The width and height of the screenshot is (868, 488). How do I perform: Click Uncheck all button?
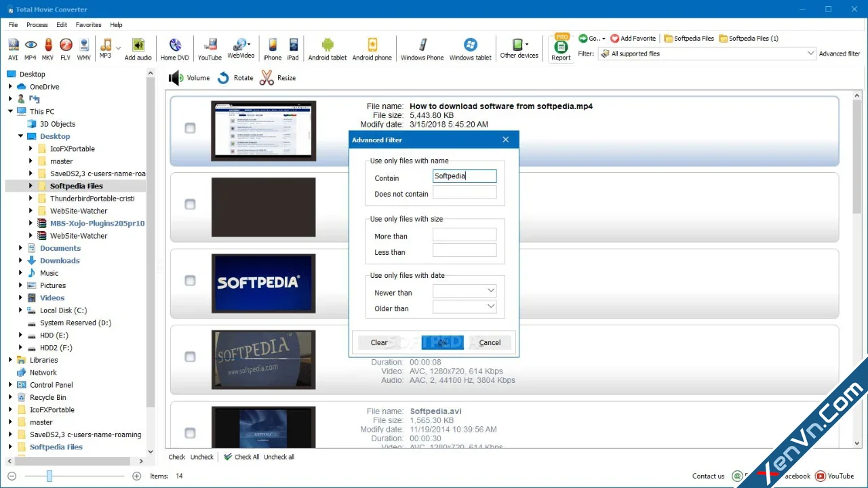[279, 457]
